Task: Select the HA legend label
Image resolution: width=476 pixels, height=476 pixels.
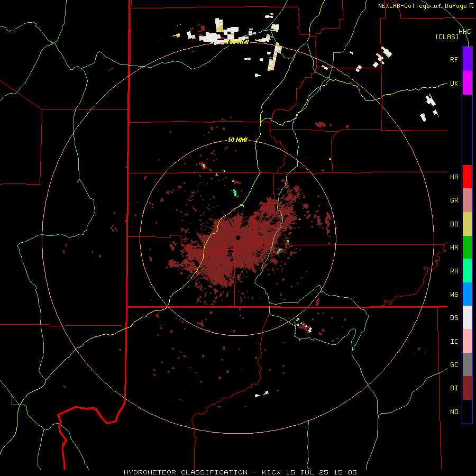Action: pos(454,177)
